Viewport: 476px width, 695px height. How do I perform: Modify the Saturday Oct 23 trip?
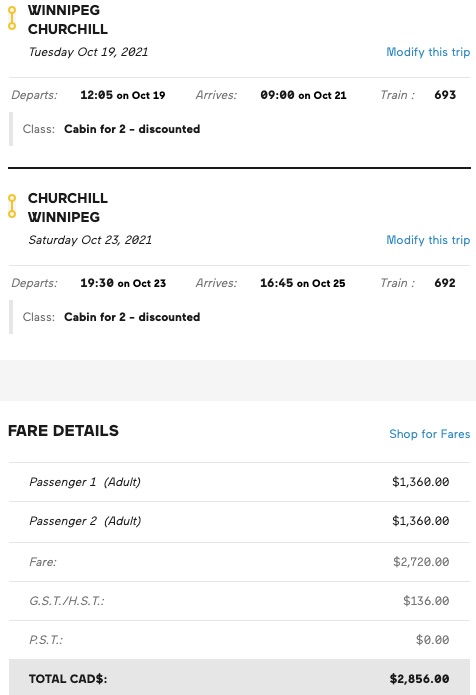428,240
